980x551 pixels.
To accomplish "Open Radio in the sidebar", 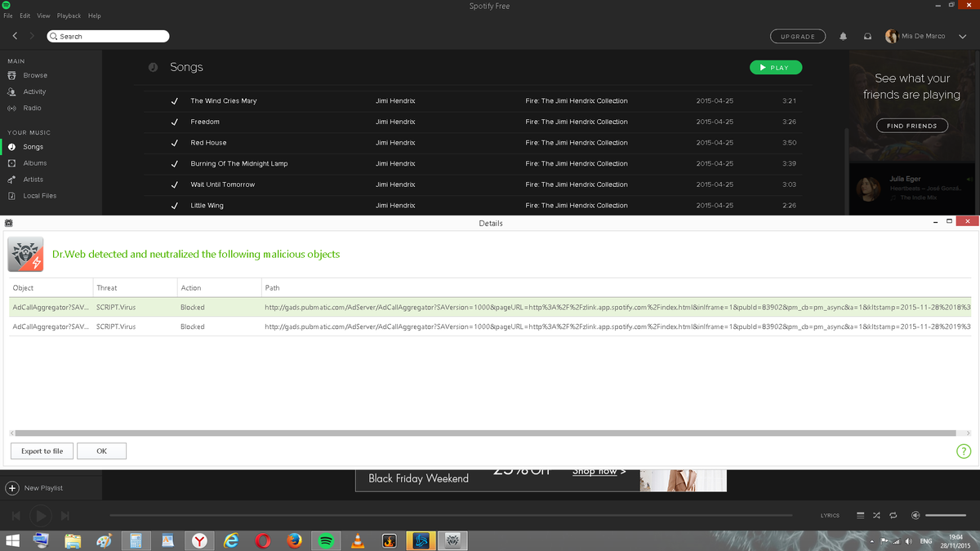I will [32, 108].
